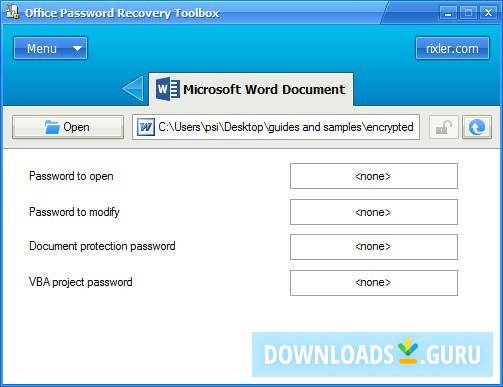Click the Open file button

(x=68, y=127)
